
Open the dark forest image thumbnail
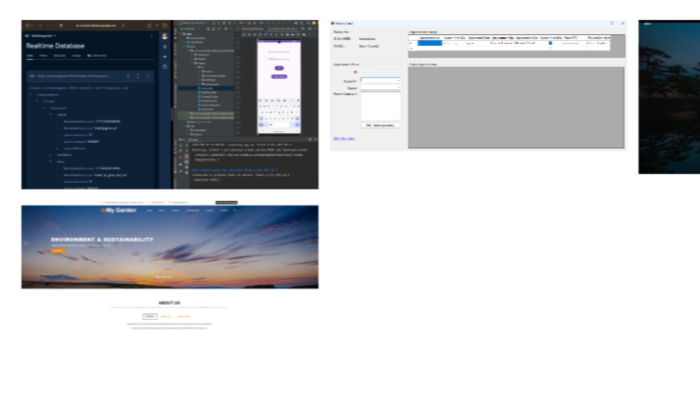(x=669, y=97)
